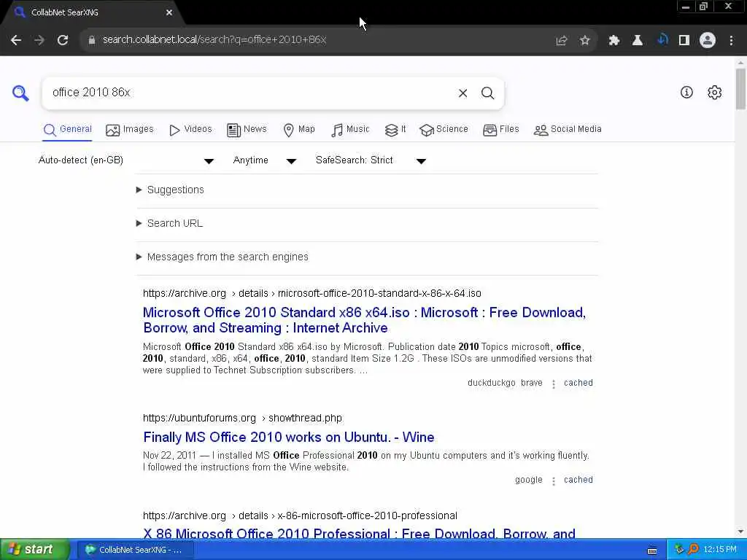Viewport: 747px width, 560px height.
Task: Click the orange search tray icon
Action: [x=693, y=550]
